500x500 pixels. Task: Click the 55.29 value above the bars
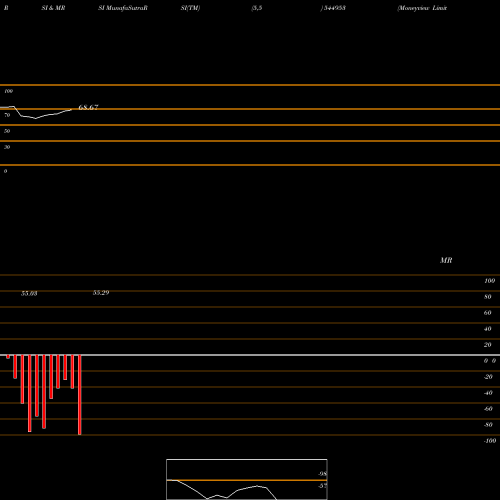tap(101, 293)
